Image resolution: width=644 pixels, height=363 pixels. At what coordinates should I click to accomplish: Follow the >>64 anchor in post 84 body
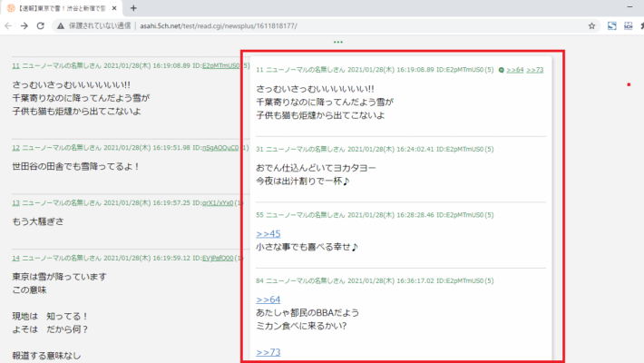coord(268,299)
